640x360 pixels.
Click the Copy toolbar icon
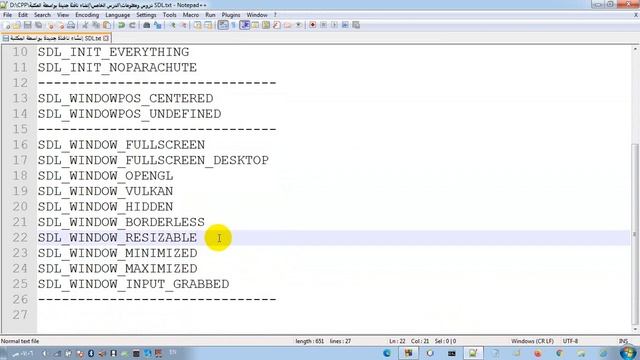96,25
